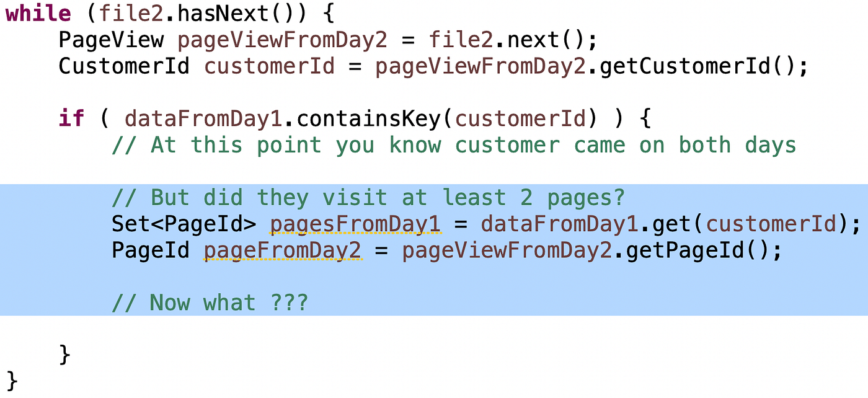Image resolution: width=868 pixels, height=398 pixels.
Task: Click the 'At this point you know' comment
Action: coord(295,144)
